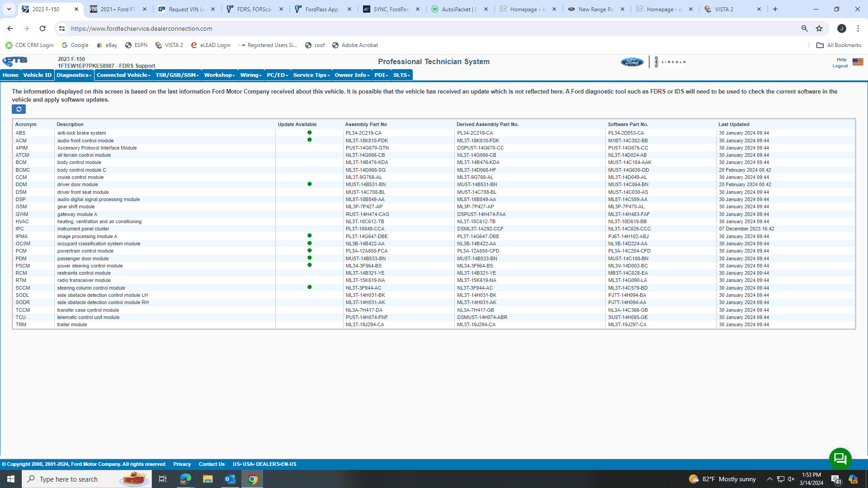This screenshot has width=868, height=488.
Task: Bookmark this page with the star icon
Action: pyautogui.click(x=819, y=28)
